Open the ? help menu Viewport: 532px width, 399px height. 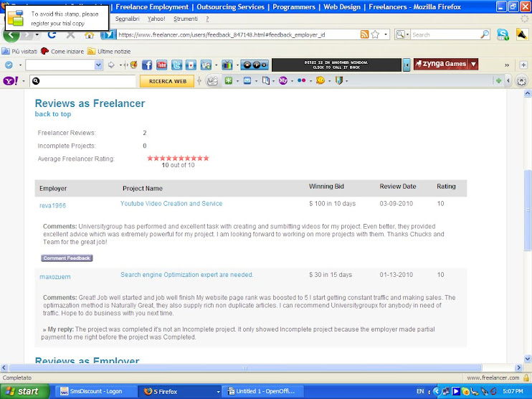pyautogui.click(x=207, y=19)
